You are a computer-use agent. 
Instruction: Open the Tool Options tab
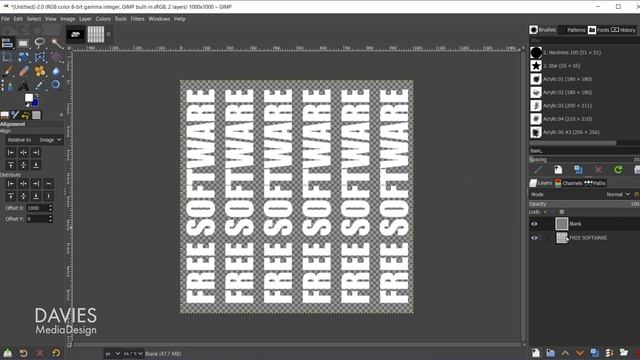4,115
